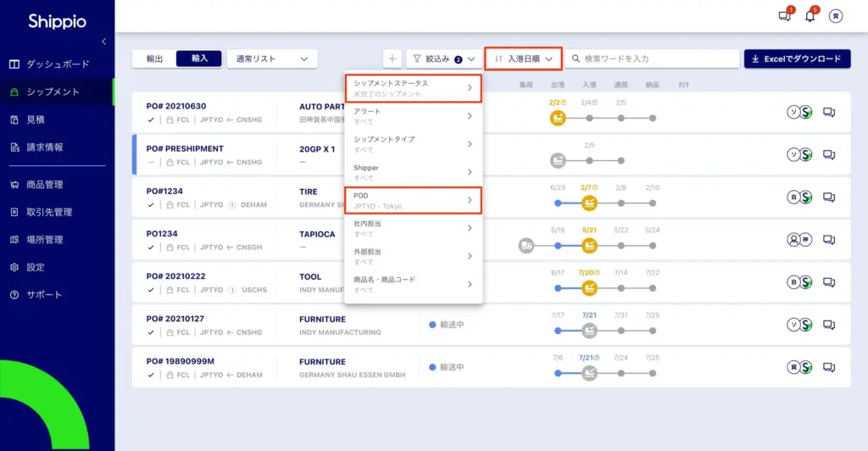This screenshot has height=451, width=868.
Task: Click the plus icon beside the filter button
Action: (x=392, y=58)
